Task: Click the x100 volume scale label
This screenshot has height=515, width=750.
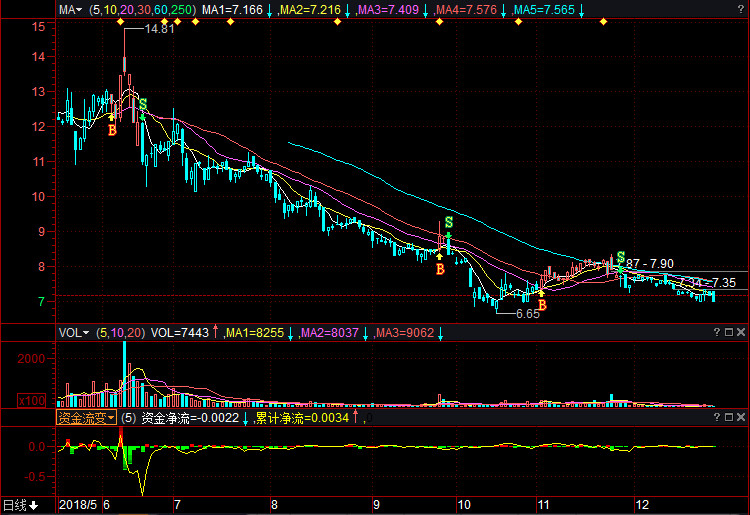Action: click(34, 400)
